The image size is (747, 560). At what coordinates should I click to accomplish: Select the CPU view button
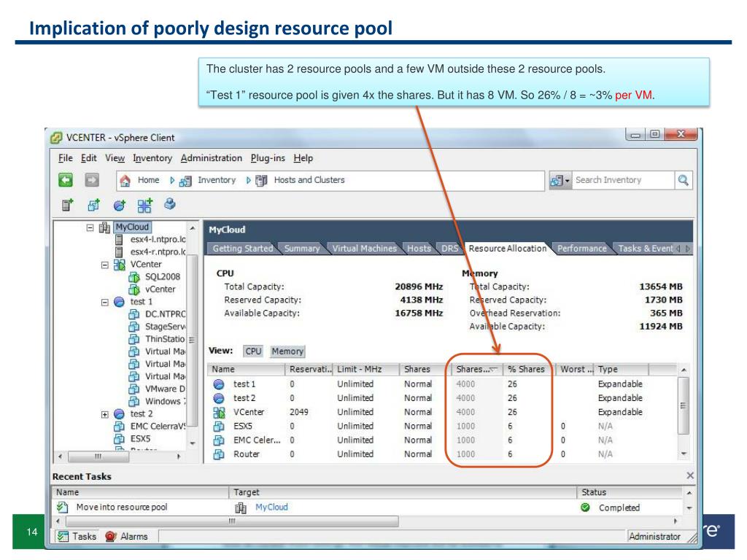[252, 351]
